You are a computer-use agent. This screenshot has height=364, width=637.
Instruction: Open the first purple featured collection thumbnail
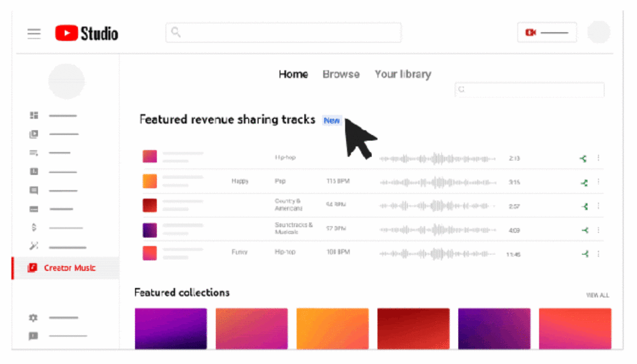pyautogui.click(x=170, y=329)
